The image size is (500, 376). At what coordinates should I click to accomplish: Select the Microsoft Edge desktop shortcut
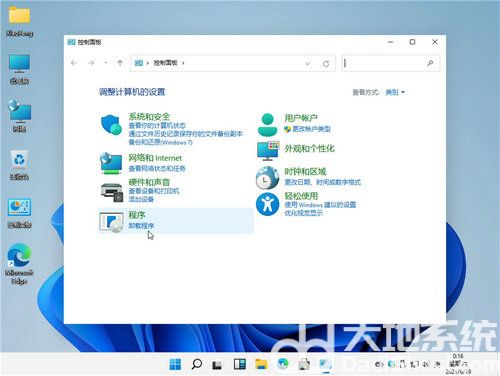click(x=19, y=264)
